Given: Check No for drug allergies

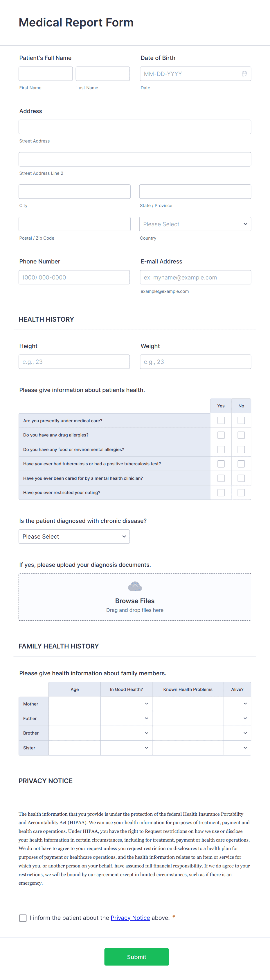Looking at the screenshot, I should (241, 435).
